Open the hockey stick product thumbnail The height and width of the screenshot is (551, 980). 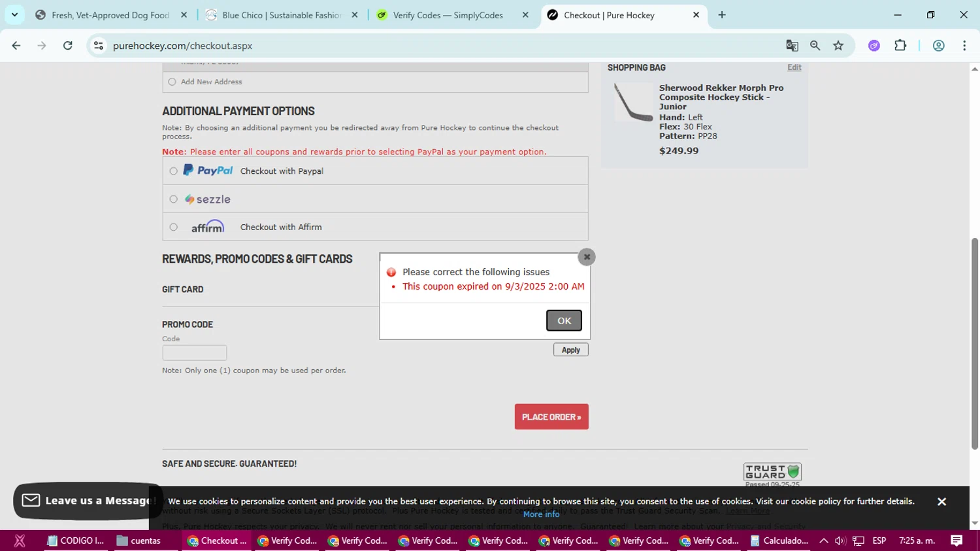coord(633,103)
